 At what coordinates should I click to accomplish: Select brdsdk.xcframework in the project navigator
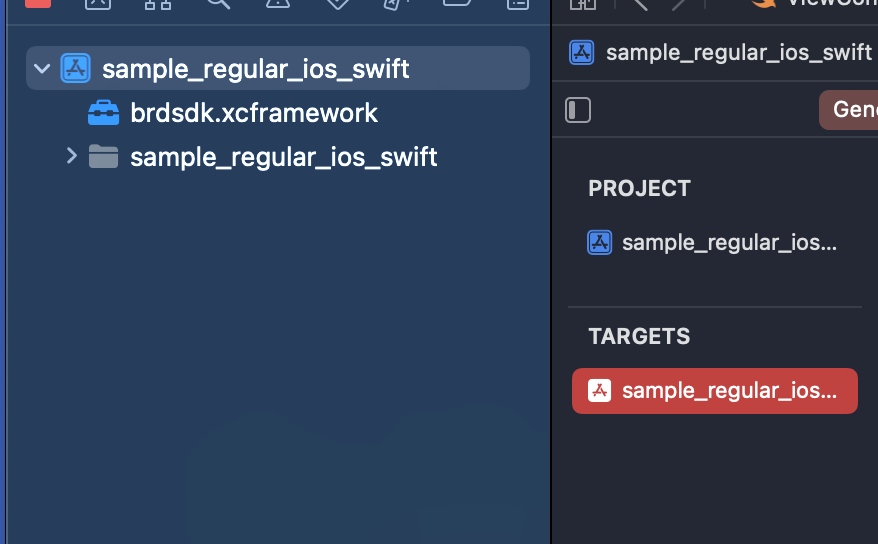click(x=254, y=113)
